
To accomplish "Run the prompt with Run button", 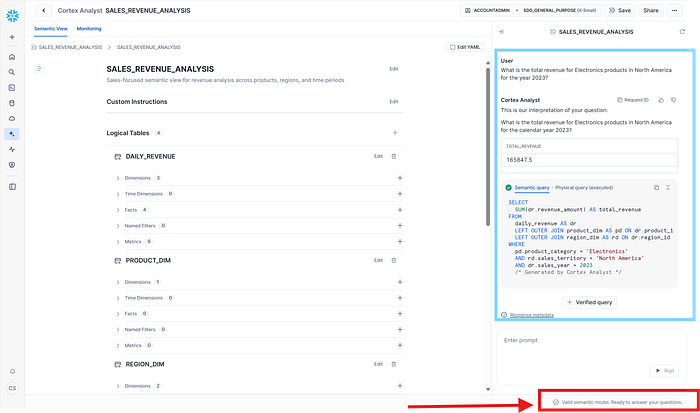I will [665, 371].
